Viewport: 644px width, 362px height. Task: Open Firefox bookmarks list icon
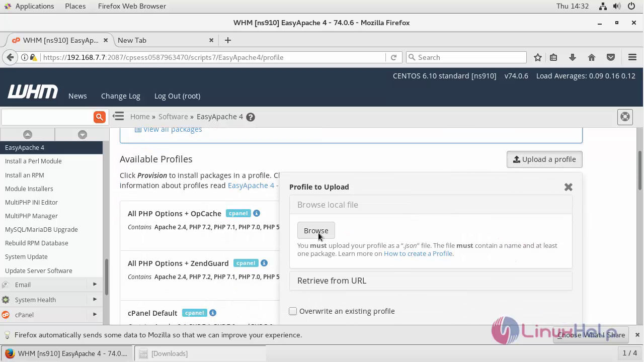pos(553,57)
